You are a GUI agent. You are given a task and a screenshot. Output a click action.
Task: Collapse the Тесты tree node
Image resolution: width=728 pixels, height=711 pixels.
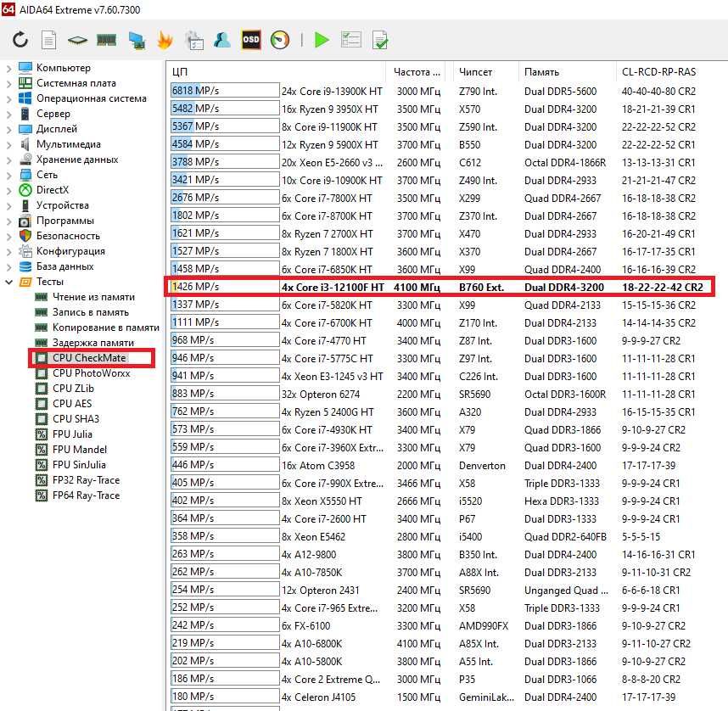[x=8, y=282]
